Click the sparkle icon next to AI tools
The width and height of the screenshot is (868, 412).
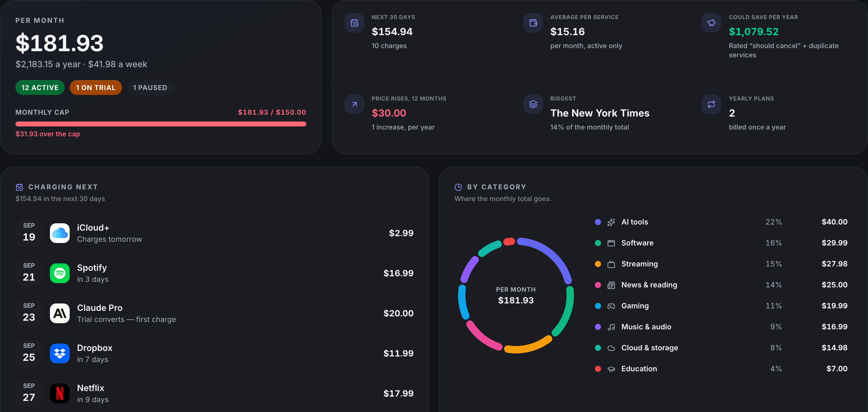[x=611, y=222]
